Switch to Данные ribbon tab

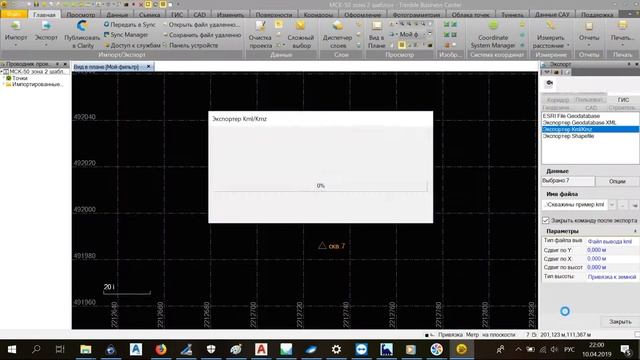pyautogui.click(x=117, y=15)
